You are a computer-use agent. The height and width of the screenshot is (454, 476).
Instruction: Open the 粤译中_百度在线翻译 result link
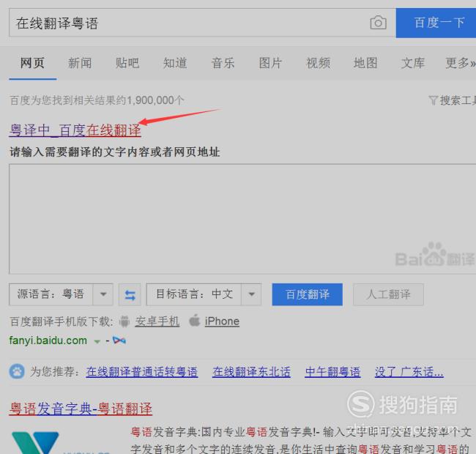tap(75, 130)
